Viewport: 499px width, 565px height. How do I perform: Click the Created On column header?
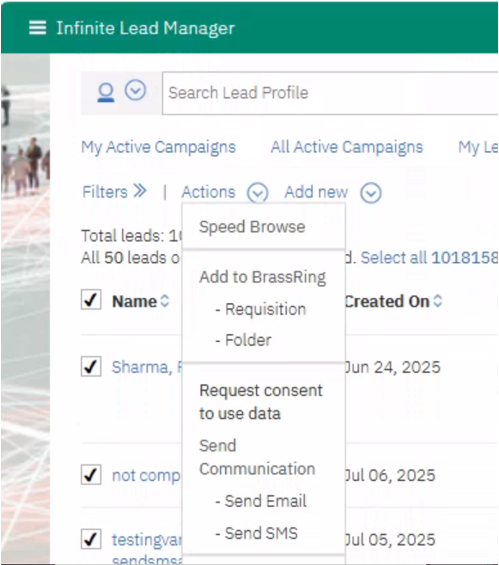tap(387, 301)
